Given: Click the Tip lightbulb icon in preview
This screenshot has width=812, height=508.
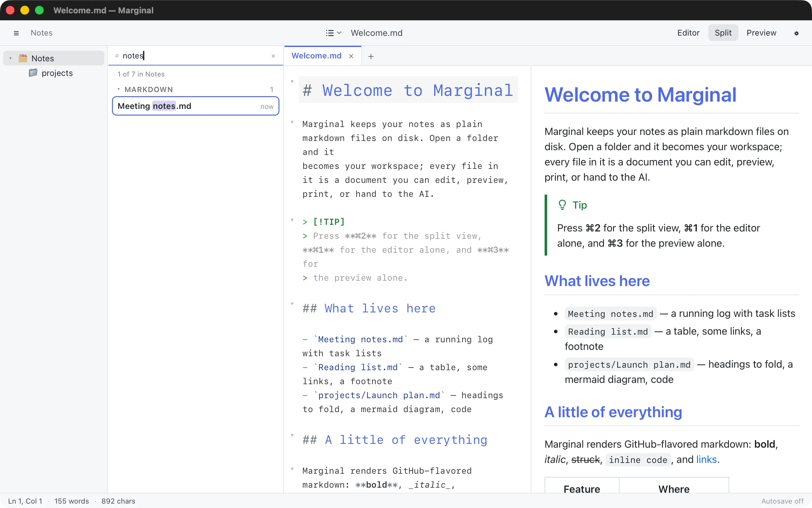Looking at the screenshot, I should tap(562, 205).
